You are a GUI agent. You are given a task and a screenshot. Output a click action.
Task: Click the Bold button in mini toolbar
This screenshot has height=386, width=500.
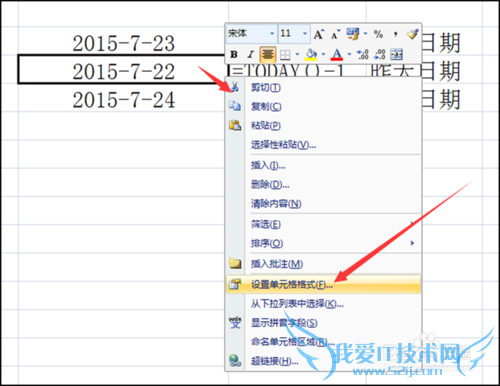pyautogui.click(x=234, y=54)
